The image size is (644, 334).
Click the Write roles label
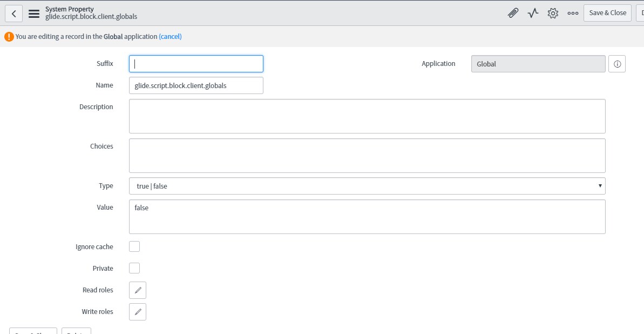[97, 312]
